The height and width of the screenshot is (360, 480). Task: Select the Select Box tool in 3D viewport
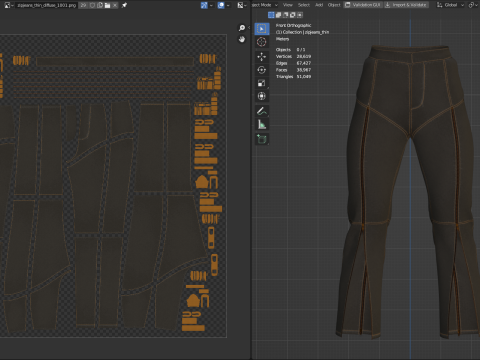coord(262,29)
